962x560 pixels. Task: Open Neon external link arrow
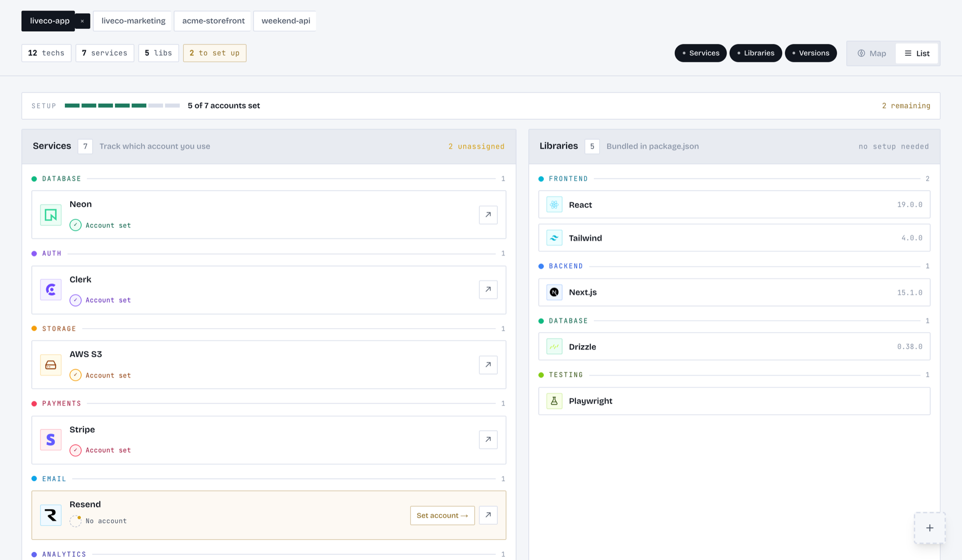tap(488, 215)
